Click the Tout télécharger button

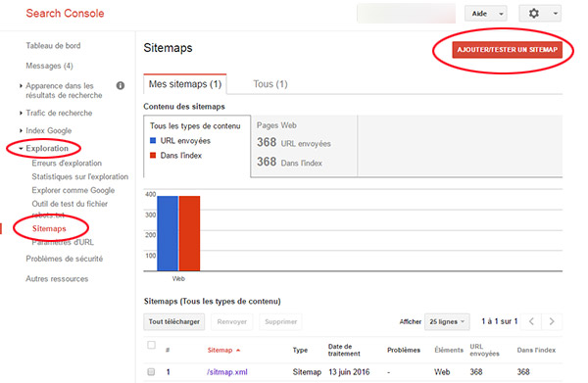(174, 321)
